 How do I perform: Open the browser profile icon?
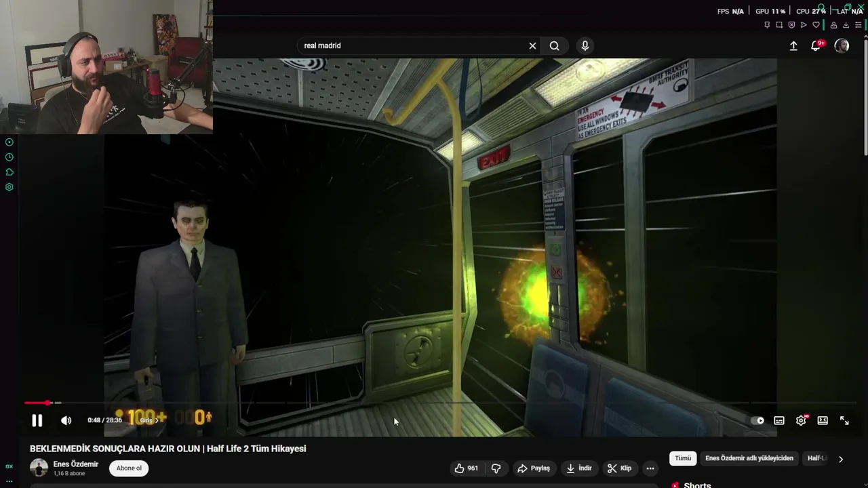833,25
